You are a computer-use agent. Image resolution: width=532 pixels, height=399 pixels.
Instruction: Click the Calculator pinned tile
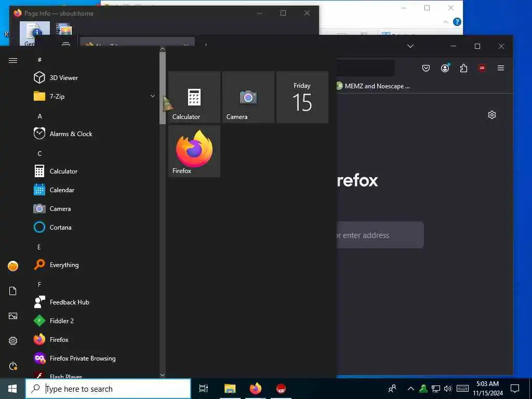click(194, 97)
